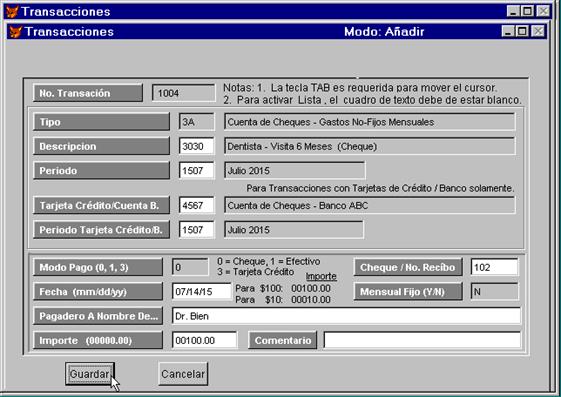
Task: Click the Tipo label button
Action: click(x=101, y=122)
